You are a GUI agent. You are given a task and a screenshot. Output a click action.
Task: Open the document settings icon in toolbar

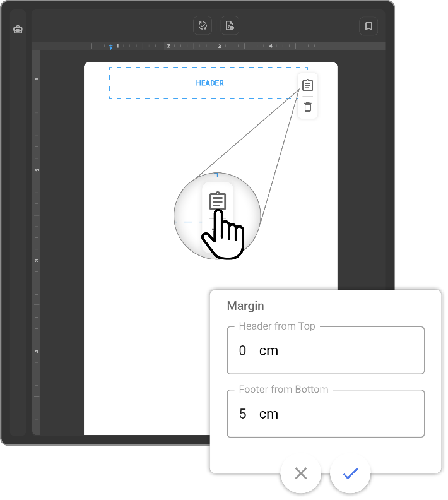230,26
